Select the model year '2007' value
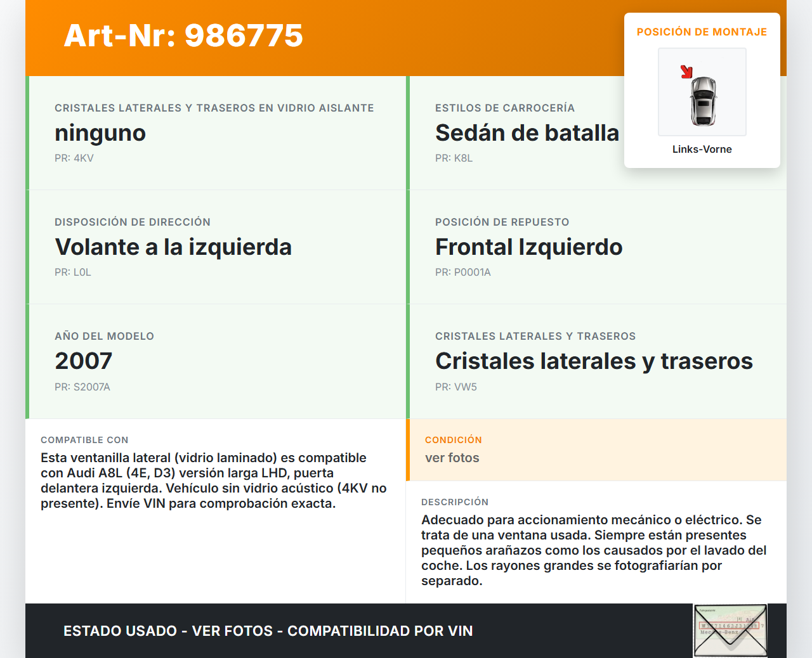Viewport: 812px width, 658px height. click(x=84, y=361)
